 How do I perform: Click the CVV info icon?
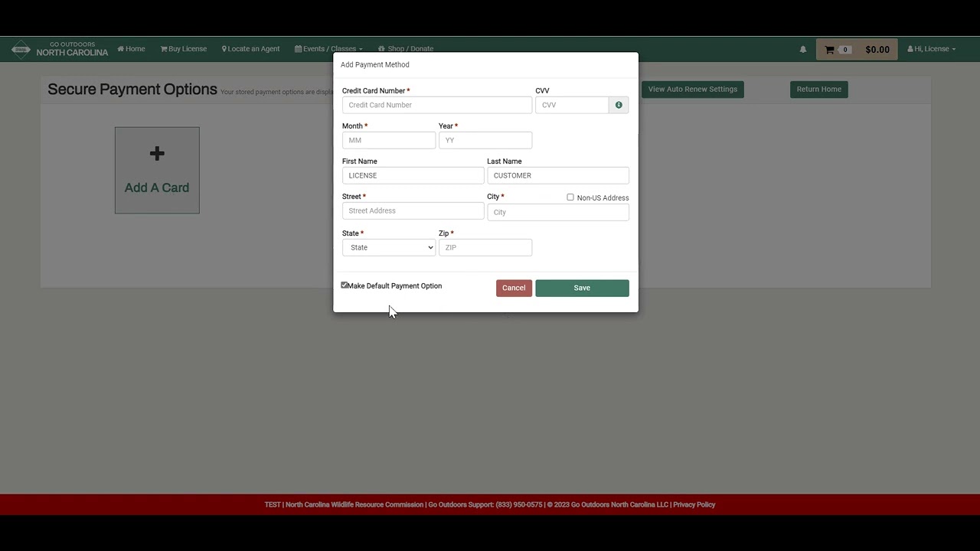[619, 105]
